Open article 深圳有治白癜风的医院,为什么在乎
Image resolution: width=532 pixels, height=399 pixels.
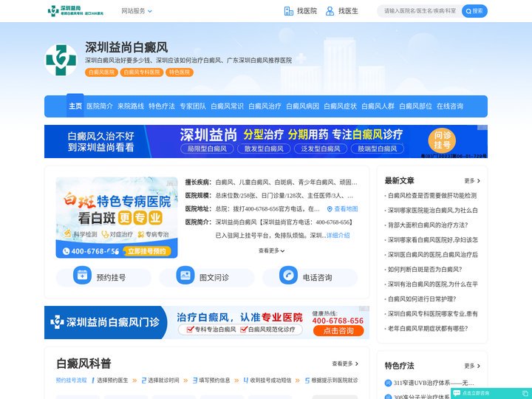(x=432, y=284)
